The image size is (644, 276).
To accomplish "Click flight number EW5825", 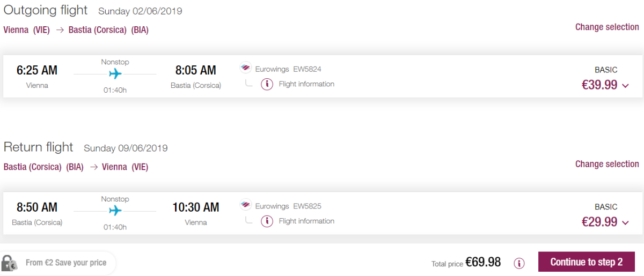I will 307,206.
